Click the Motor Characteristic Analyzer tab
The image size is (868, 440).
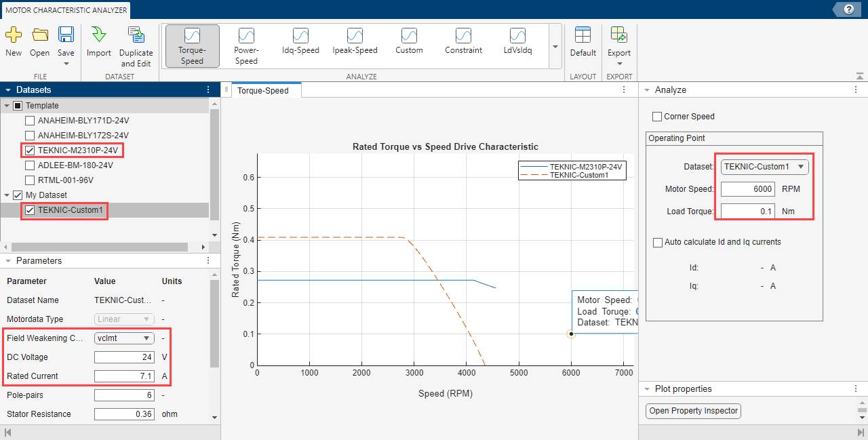coord(66,10)
